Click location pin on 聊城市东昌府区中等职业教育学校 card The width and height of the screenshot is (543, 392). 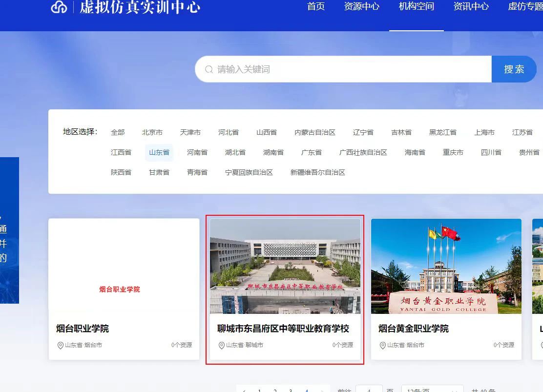coord(222,345)
